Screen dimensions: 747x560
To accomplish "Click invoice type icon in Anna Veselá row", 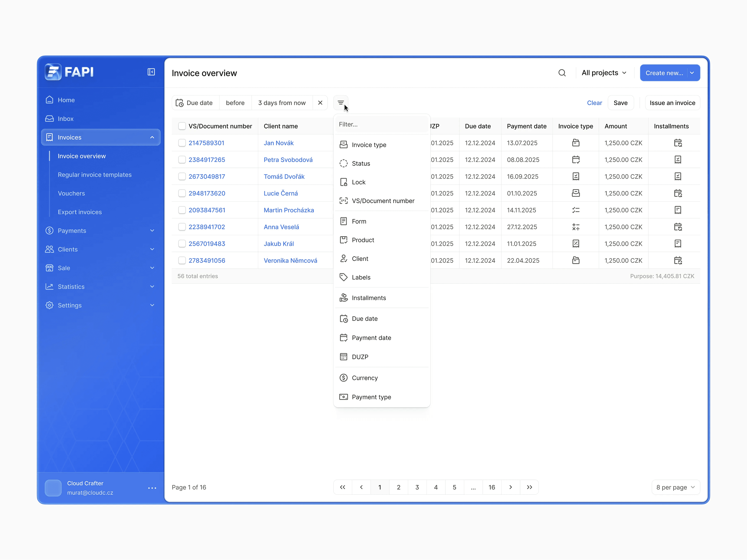I will coord(576,227).
